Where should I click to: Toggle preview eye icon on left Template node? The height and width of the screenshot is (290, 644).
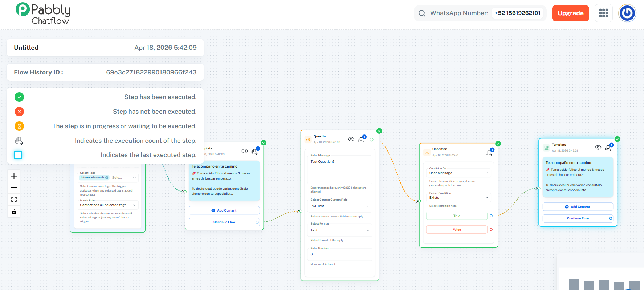click(x=245, y=151)
